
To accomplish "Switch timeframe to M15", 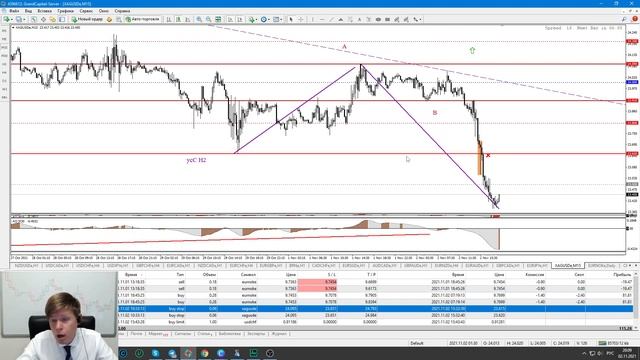I will tap(4, 47).
